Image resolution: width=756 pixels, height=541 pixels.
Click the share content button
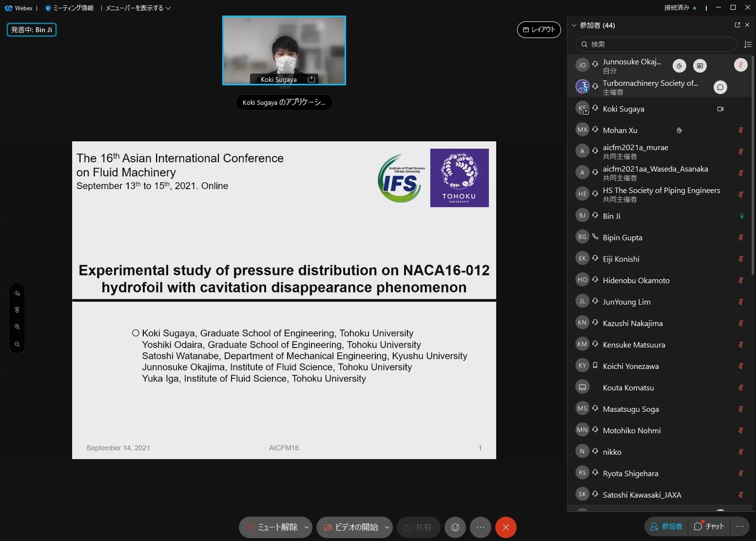point(418,527)
